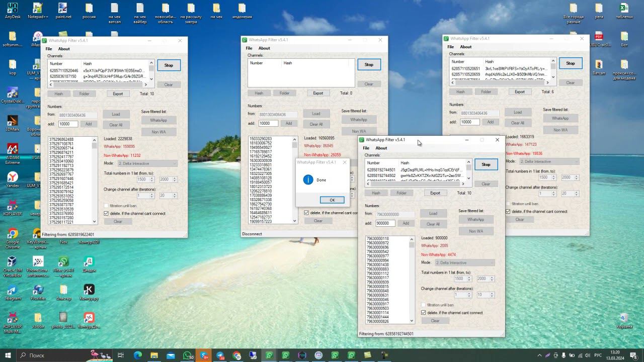Viewport: 644px width, 362px height.
Task: Click the 'Filtering from: 62858192744501' status text
Action: point(386,334)
